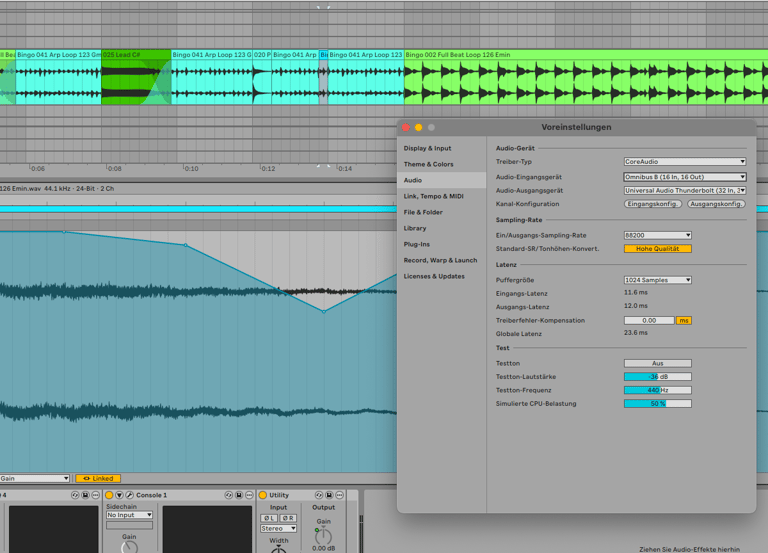Toggle the Utility device activator
The width and height of the screenshot is (768, 553).
tap(263, 495)
